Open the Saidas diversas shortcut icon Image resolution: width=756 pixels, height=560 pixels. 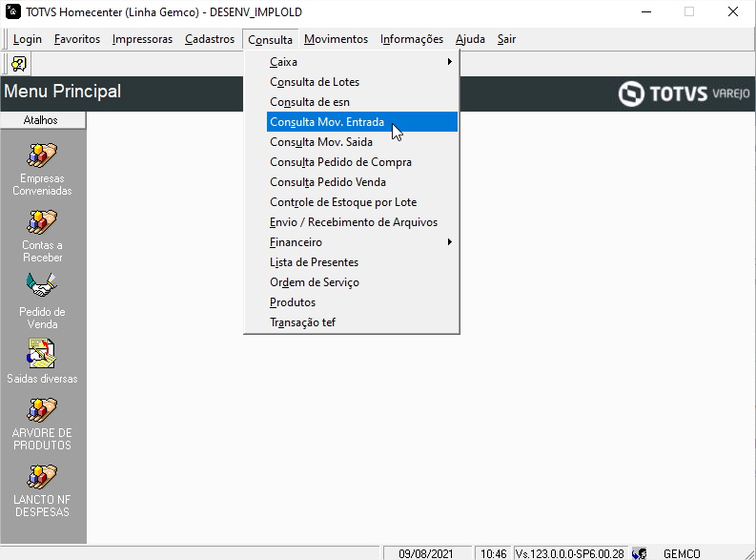pos(42,354)
